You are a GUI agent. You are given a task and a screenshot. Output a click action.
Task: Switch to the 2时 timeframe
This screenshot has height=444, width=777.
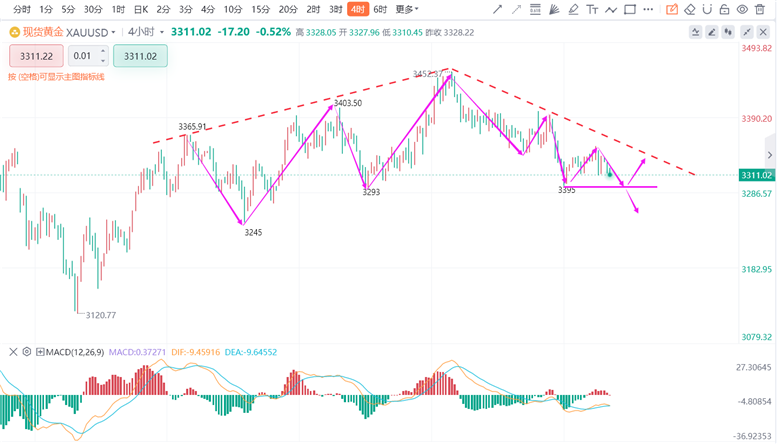click(x=313, y=9)
